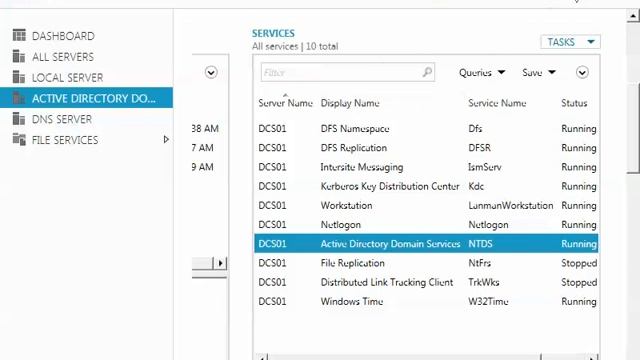Click Running status of Windows Time
The image size is (640, 360).
click(579, 302)
